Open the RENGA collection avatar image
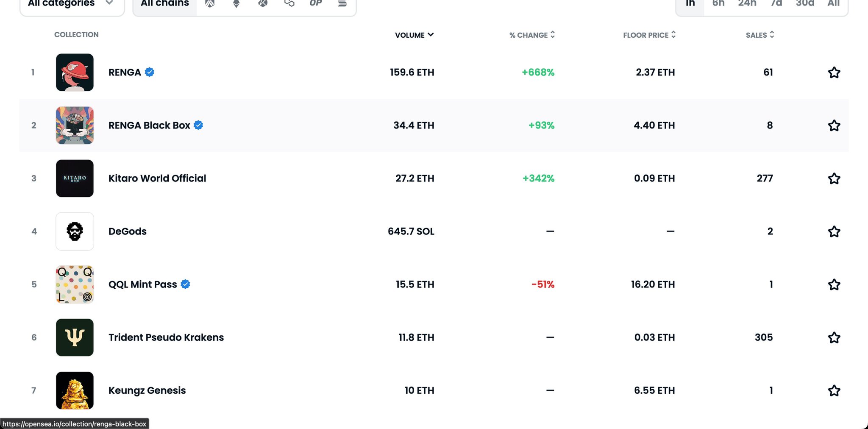The height and width of the screenshot is (429, 868). 75,72
